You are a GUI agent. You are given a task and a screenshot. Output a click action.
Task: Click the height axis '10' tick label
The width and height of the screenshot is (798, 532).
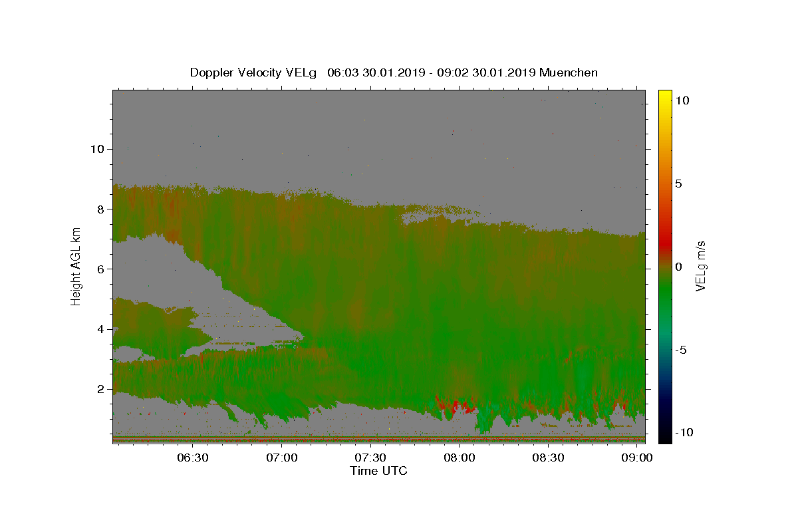[x=96, y=149]
